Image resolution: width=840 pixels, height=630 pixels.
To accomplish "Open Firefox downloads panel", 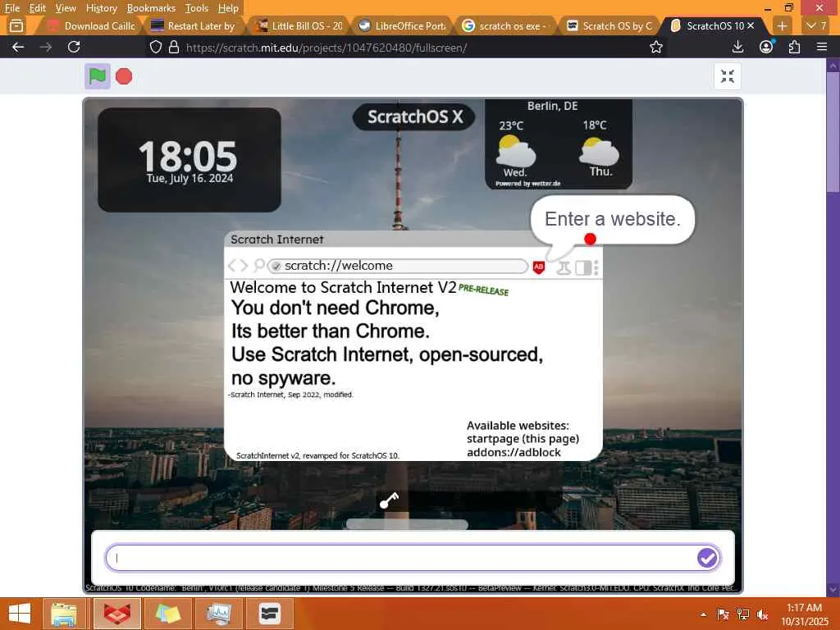I will pyautogui.click(x=737, y=47).
